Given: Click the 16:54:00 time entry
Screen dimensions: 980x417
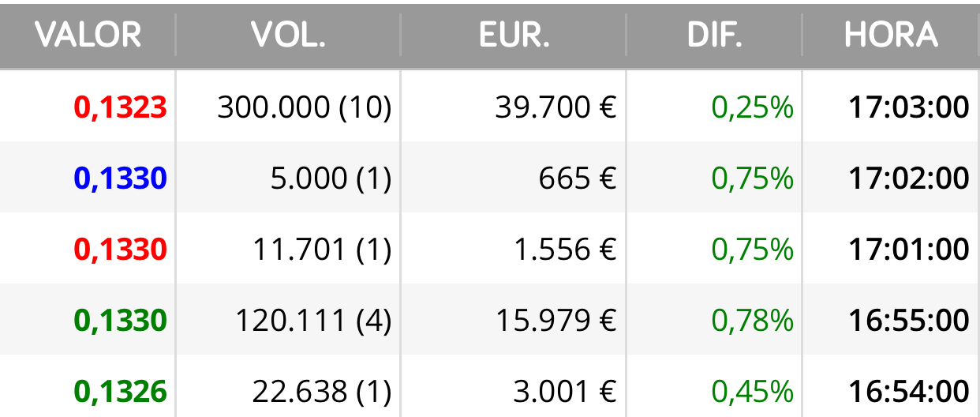Looking at the screenshot, I should (x=909, y=392).
